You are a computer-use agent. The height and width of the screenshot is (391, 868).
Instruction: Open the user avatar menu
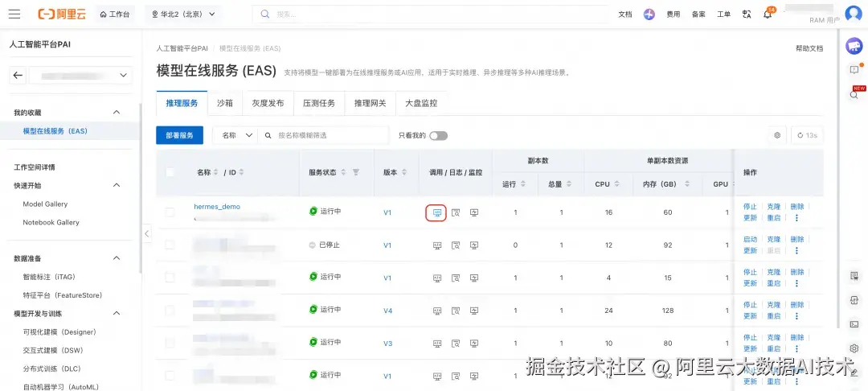click(854, 14)
